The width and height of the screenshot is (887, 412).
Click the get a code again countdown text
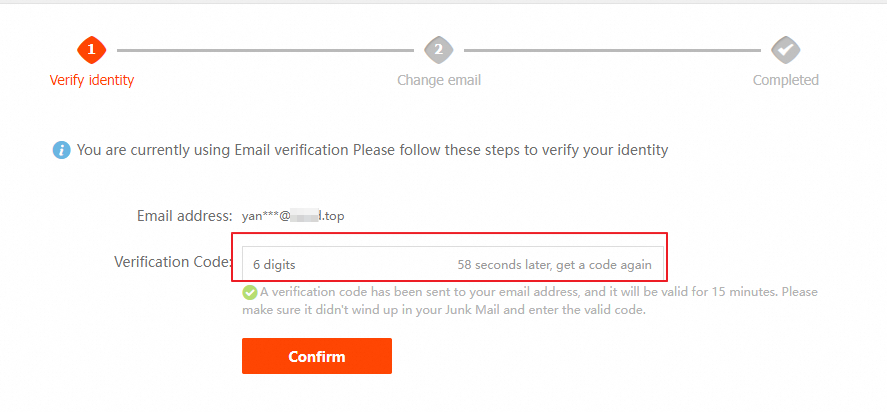coord(554,265)
